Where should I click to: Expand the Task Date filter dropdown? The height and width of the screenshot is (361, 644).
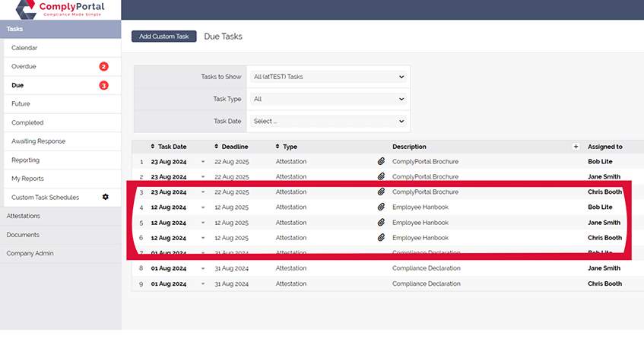click(328, 121)
